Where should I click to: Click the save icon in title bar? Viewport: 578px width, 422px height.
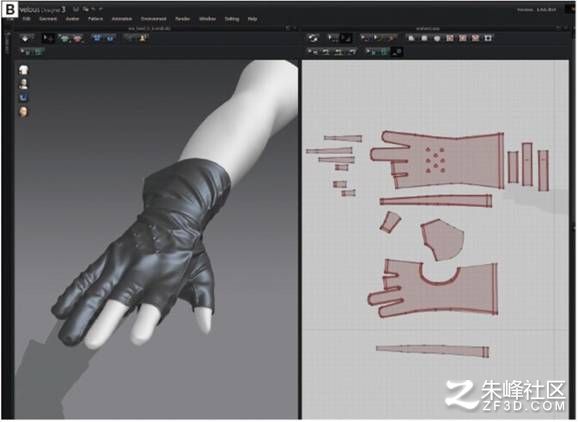pyautogui.click(x=76, y=9)
